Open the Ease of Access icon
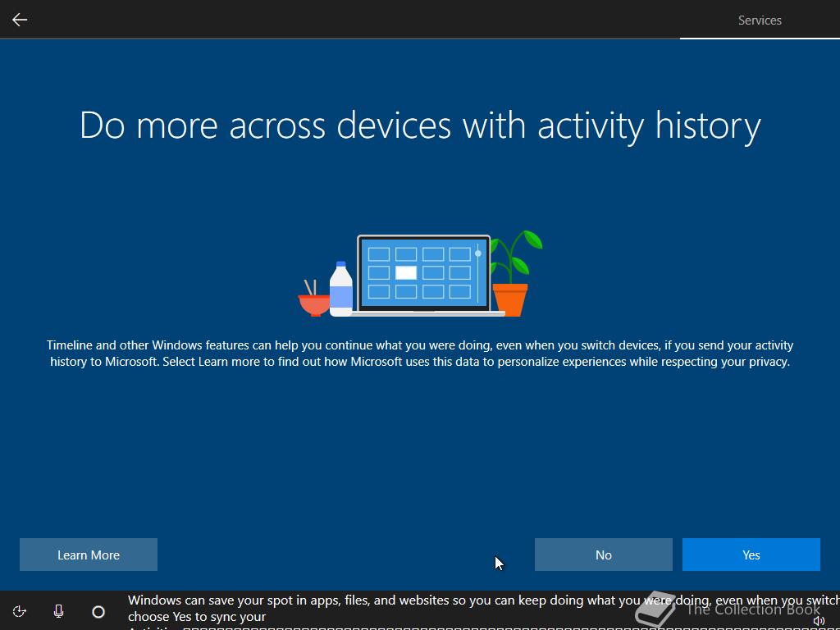Viewport: 840px width, 630px height. [20, 611]
